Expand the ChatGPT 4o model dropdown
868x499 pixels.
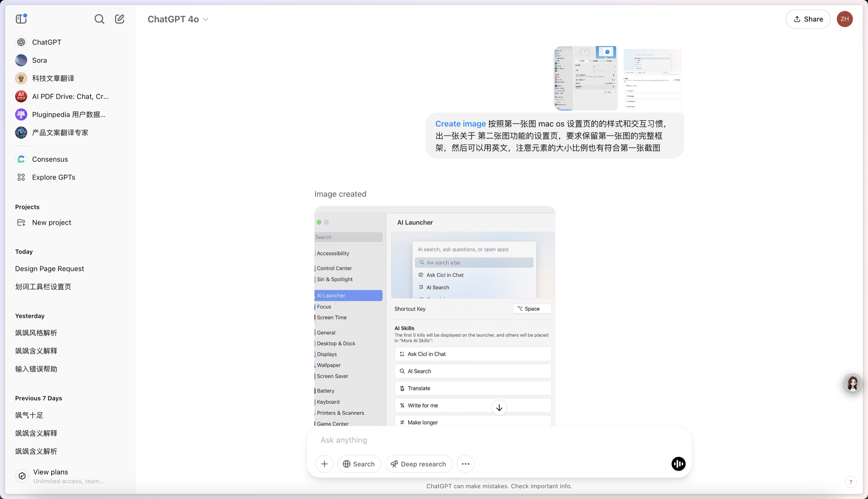178,19
